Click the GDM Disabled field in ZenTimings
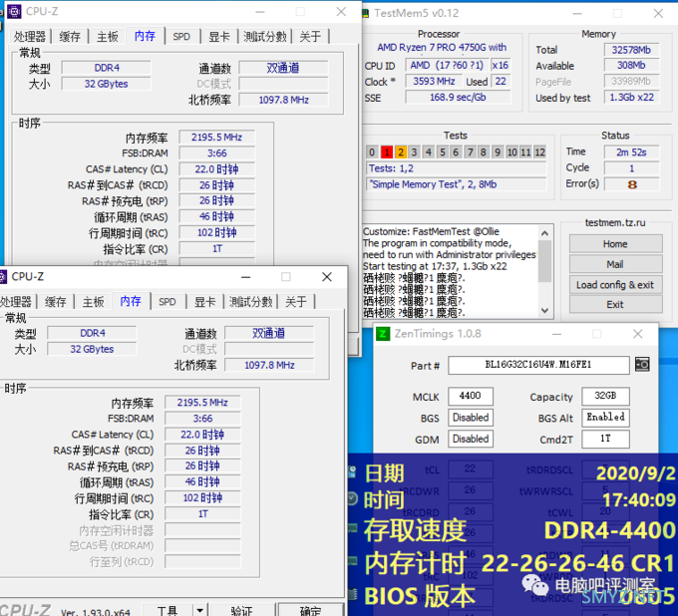This screenshot has width=678, height=616. [471, 440]
